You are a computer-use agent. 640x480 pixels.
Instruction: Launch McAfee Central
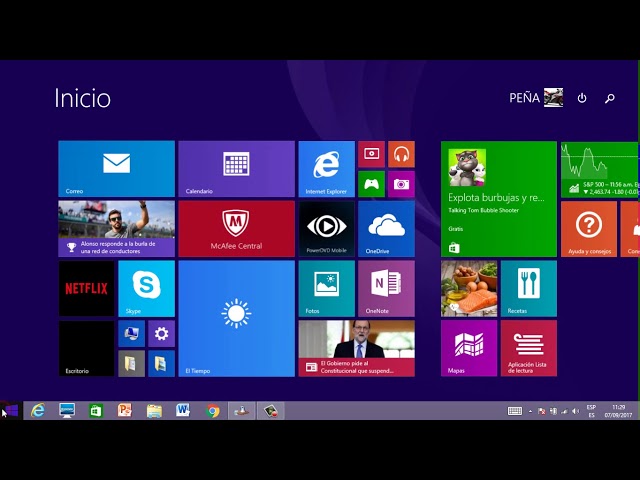click(236, 229)
